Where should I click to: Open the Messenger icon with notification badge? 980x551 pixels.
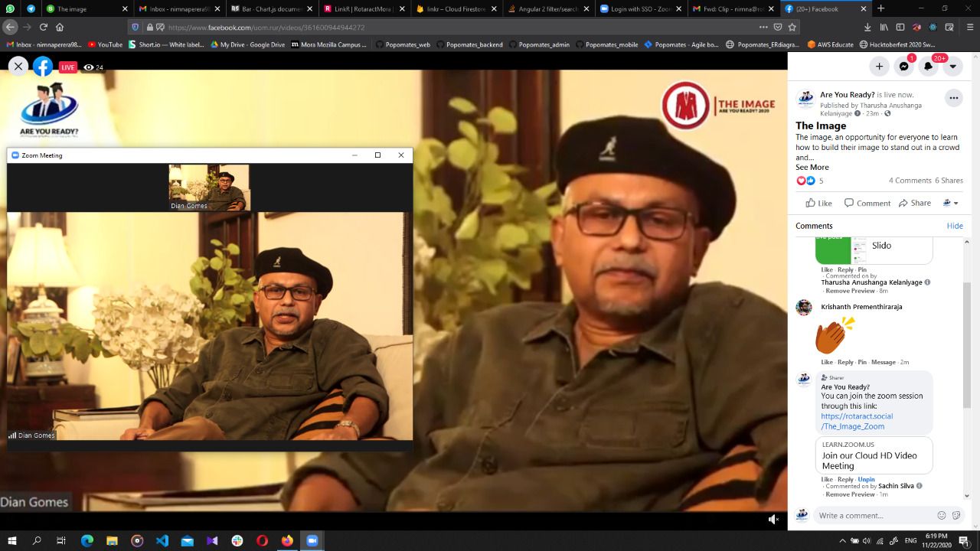point(904,67)
